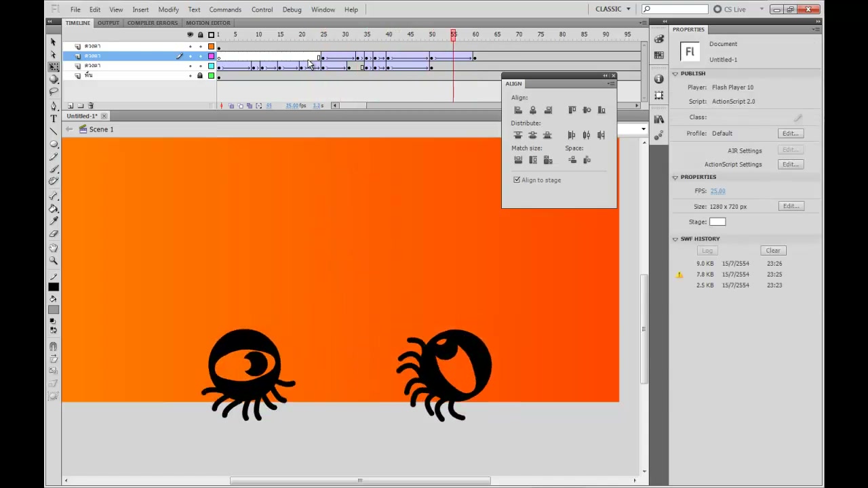Click Align horizontal center icon

pos(533,110)
